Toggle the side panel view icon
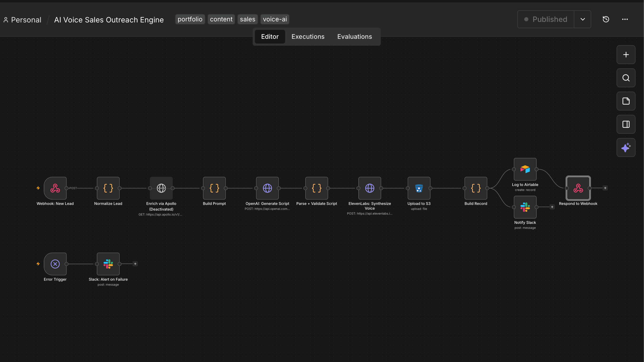The image size is (644, 362). click(626, 124)
